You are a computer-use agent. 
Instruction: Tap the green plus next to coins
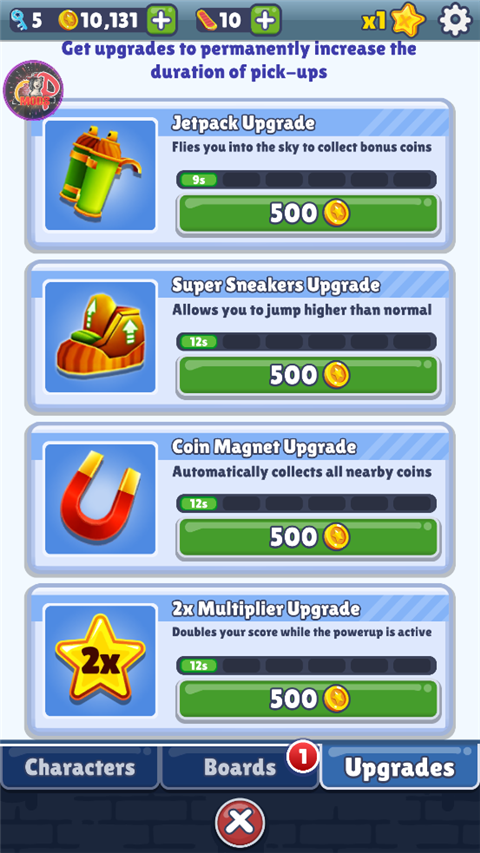tap(162, 20)
